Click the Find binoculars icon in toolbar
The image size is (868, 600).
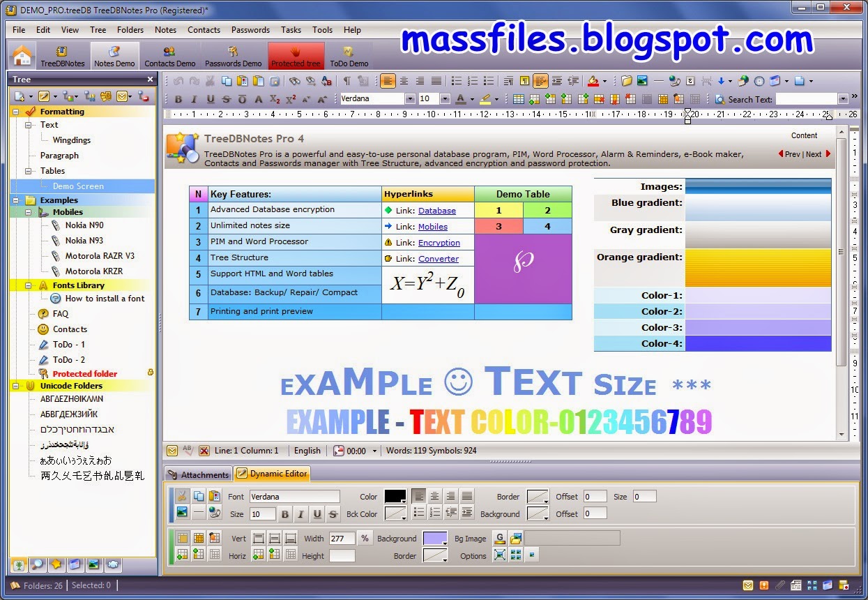pos(294,81)
